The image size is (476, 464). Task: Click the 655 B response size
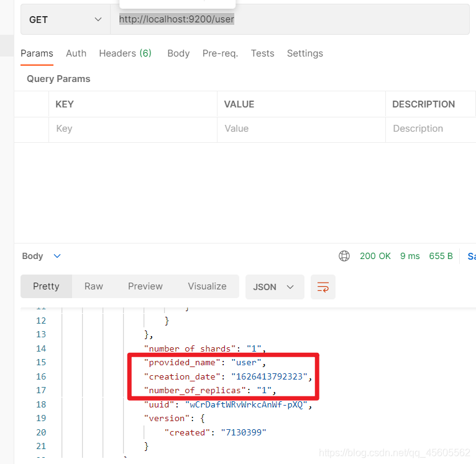(x=441, y=256)
